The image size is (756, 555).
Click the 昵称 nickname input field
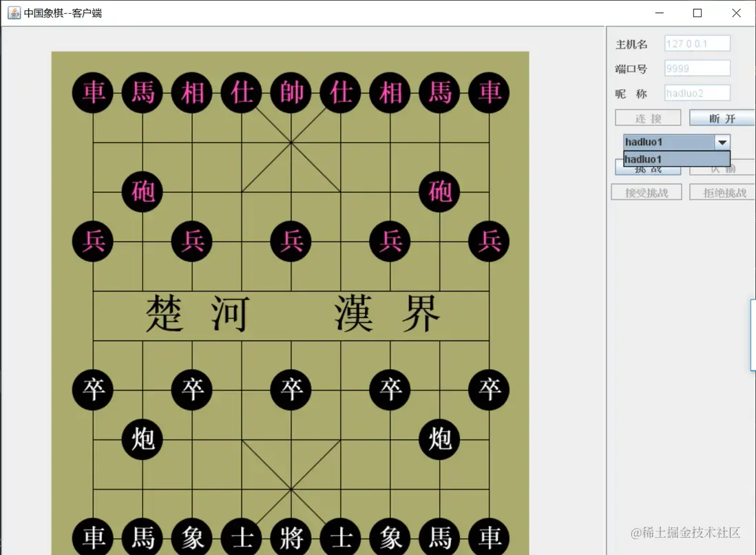tap(697, 92)
